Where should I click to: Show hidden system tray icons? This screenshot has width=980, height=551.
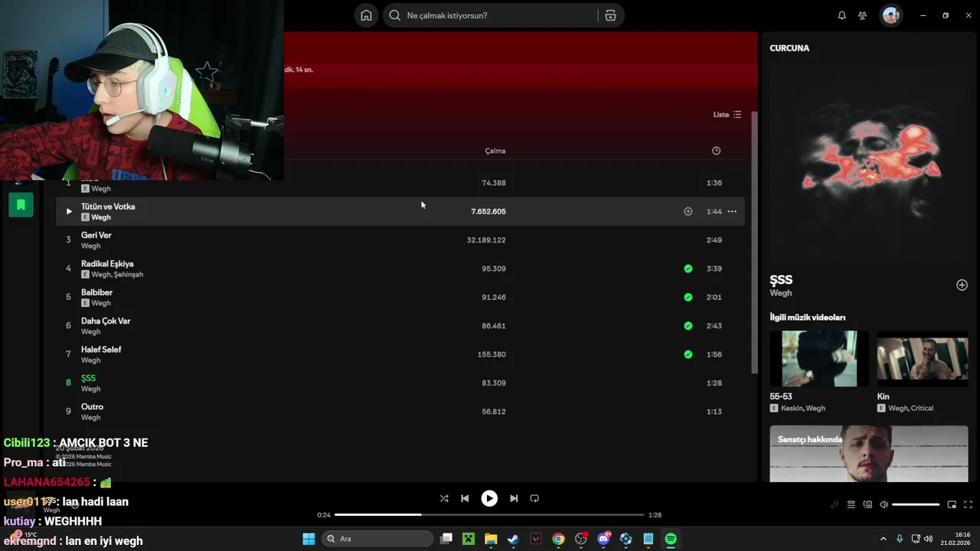[883, 539]
